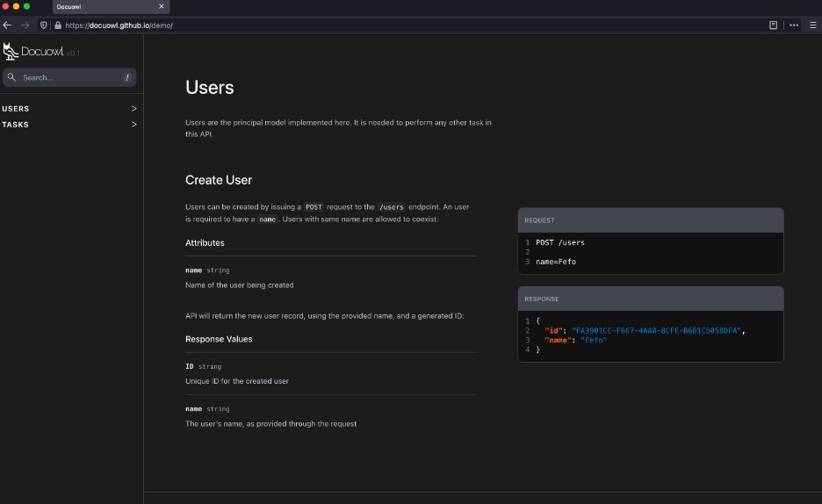Close the Docuowl browser tab
822x504 pixels.
pos(162,7)
